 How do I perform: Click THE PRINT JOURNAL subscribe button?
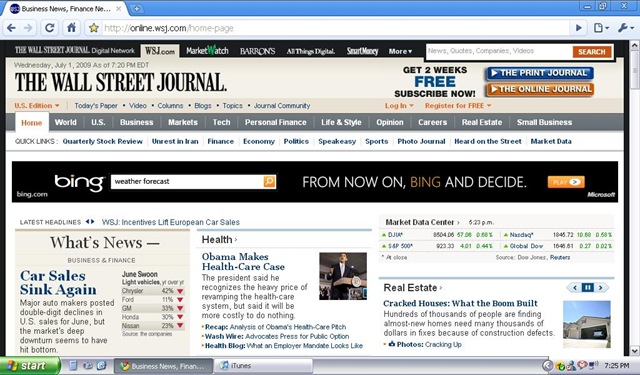point(540,73)
